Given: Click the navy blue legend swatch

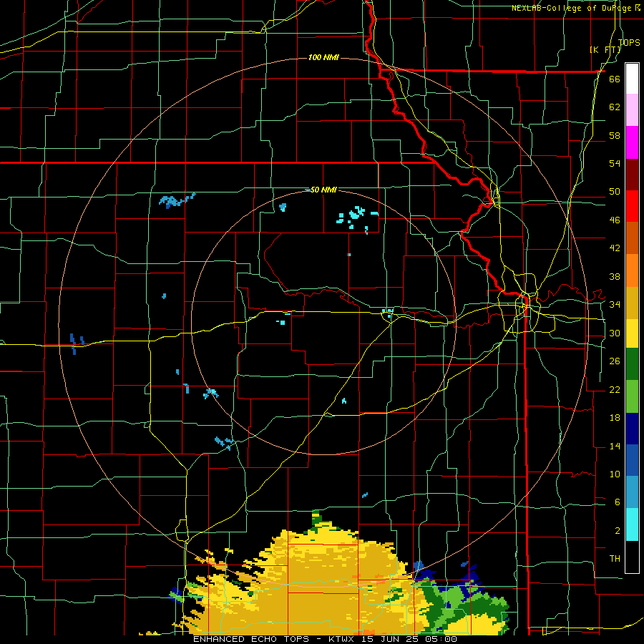Looking at the screenshot, I should [632, 428].
